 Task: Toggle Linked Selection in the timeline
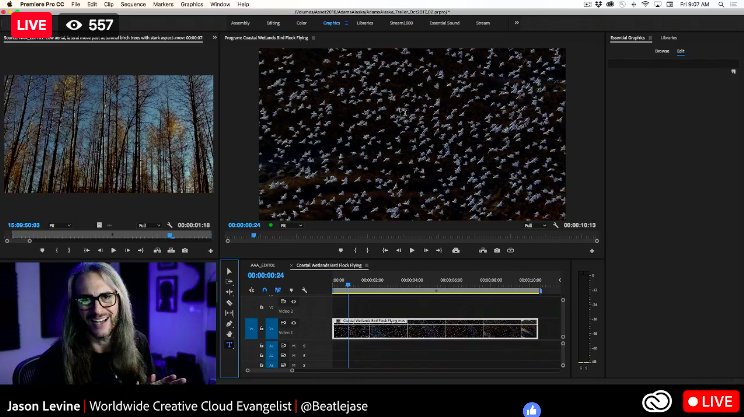[x=278, y=290]
